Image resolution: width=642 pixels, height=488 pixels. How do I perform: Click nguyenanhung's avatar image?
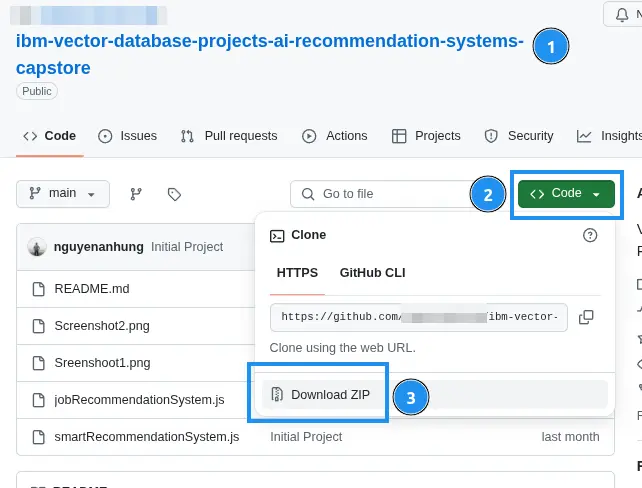click(x=36, y=247)
